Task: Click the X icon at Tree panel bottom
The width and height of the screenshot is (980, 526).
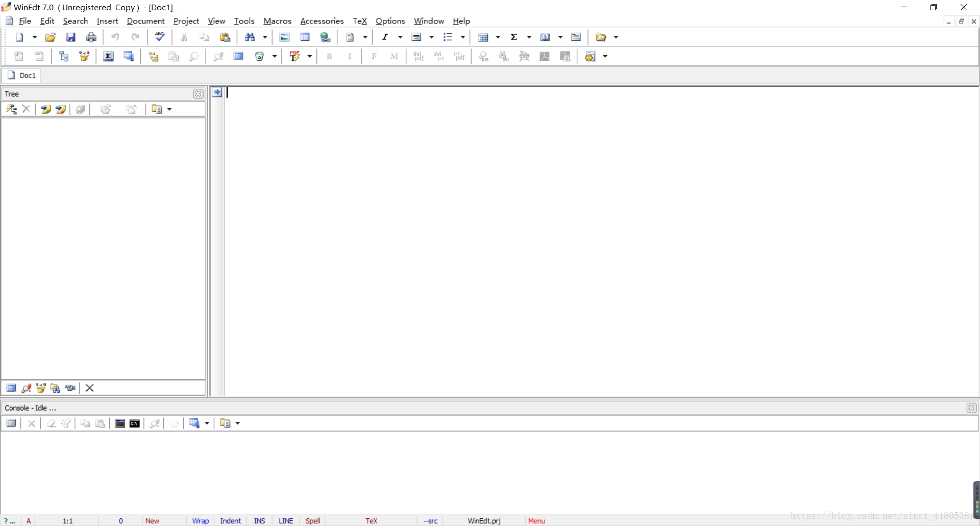Action: pos(90,388)
